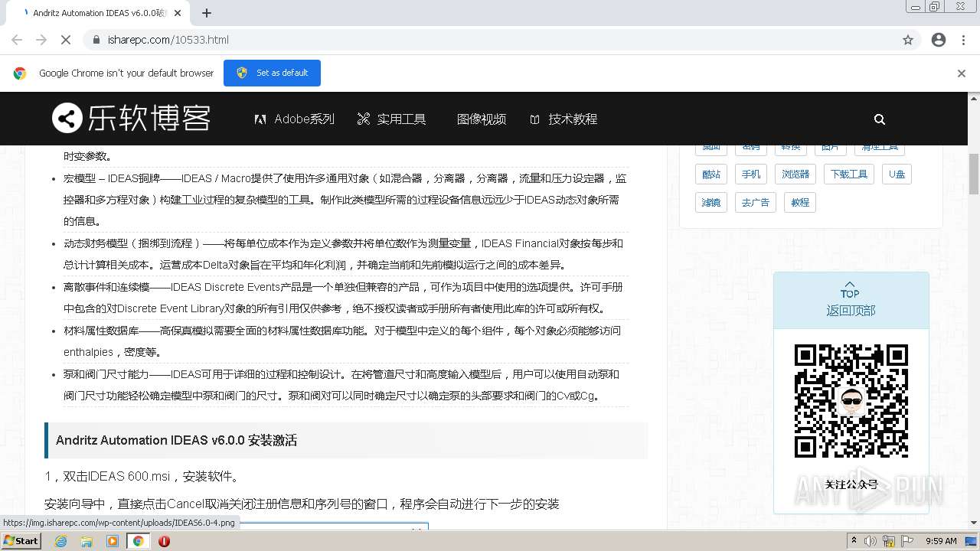The width and height of the screenshot is (980, 551).
Task: Select the 手机 tag
Action: [x=751, y=174]
